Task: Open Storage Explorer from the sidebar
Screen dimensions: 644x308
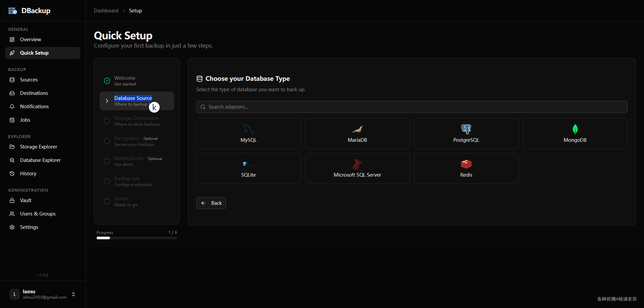Action: [x=43, y=147]
